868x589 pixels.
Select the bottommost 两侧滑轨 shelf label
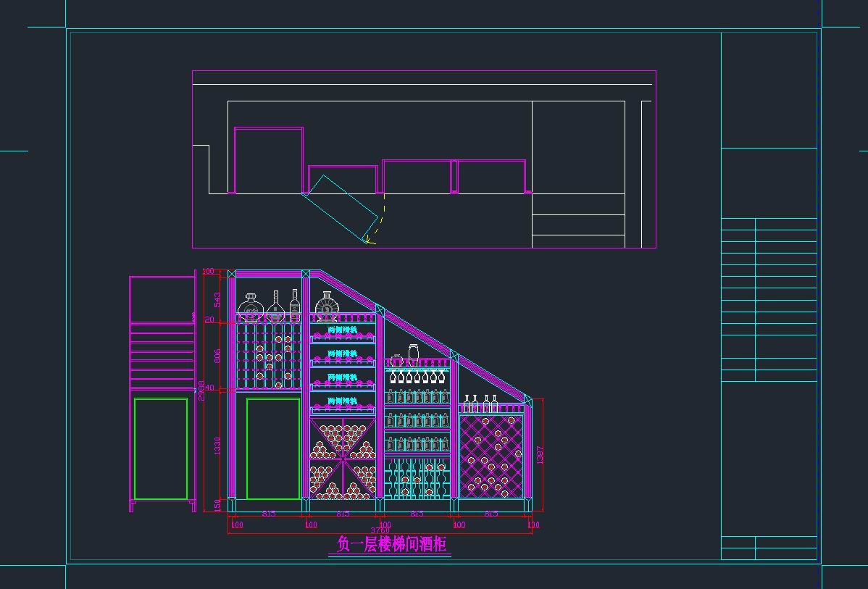[x=343, y=401]
